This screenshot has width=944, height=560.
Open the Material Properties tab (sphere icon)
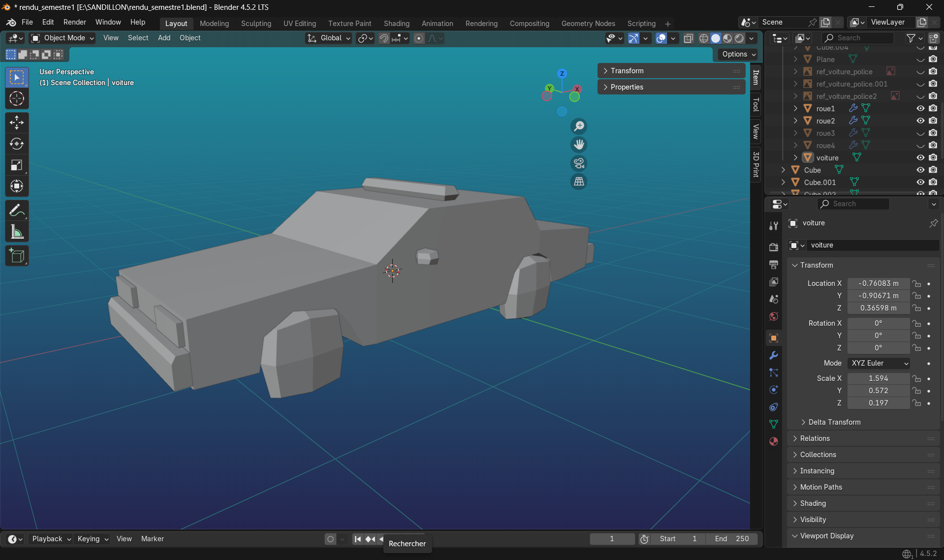(773, 441)
